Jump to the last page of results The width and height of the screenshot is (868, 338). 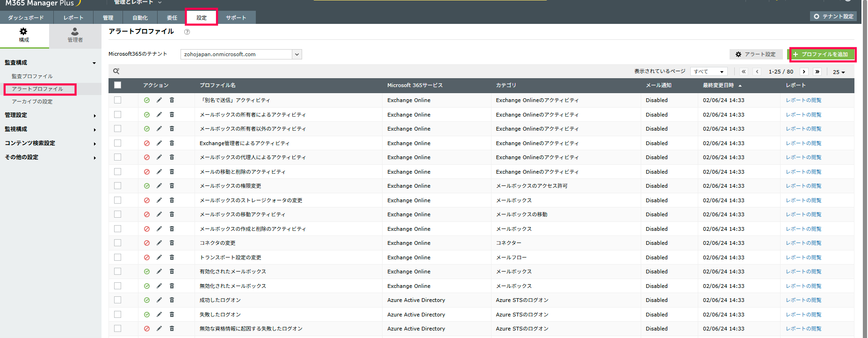click(817, 72)
